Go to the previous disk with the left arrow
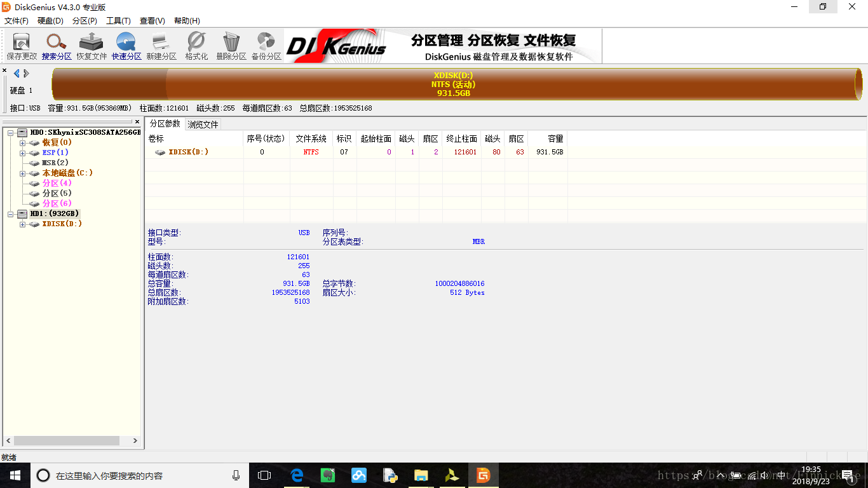Screen dimensions: 868x488 click(17, 73)
